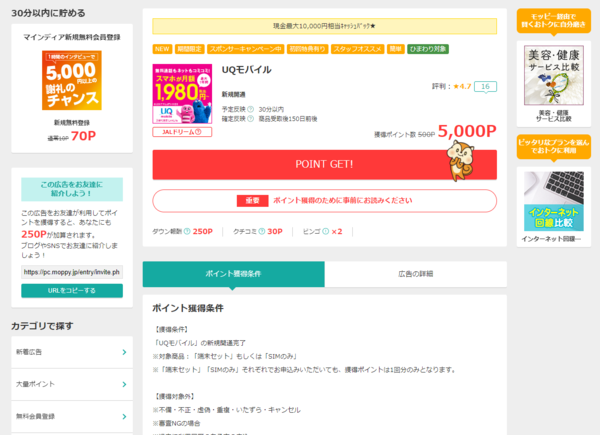Click the 初回特典有り tag

[307, 49]
